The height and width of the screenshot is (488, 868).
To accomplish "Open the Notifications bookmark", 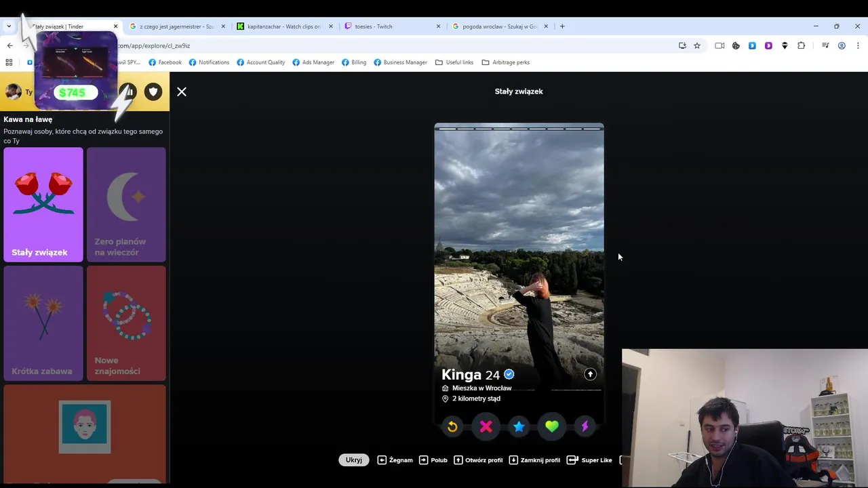I will click(x=209, y=62).
